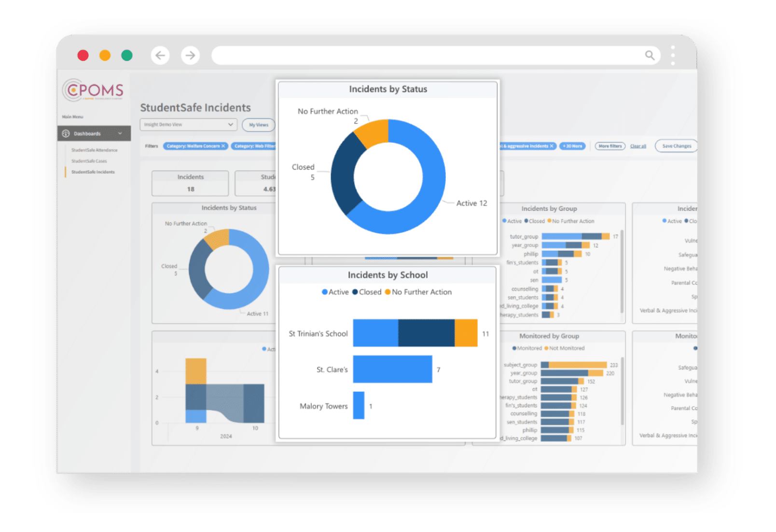The width and height of the screenshot is (776, 532).
Task: Expand the +30 More filters chip
Action: coord(572,146)
